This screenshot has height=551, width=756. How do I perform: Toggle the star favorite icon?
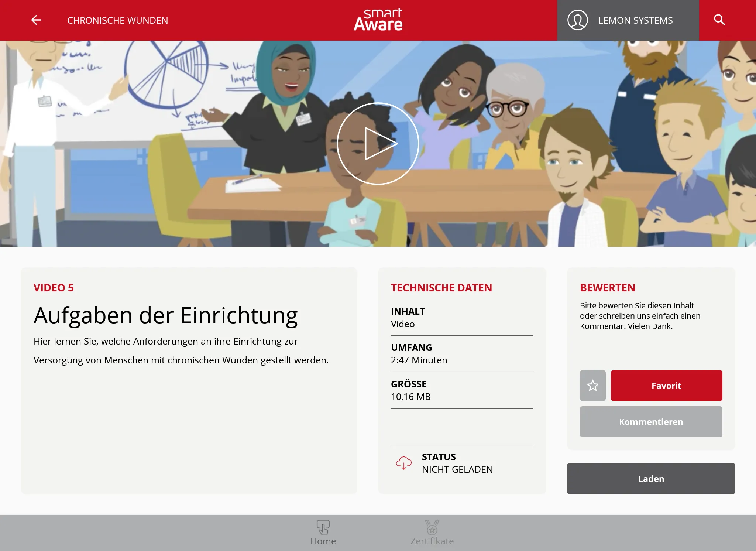[x=593, y=386]
